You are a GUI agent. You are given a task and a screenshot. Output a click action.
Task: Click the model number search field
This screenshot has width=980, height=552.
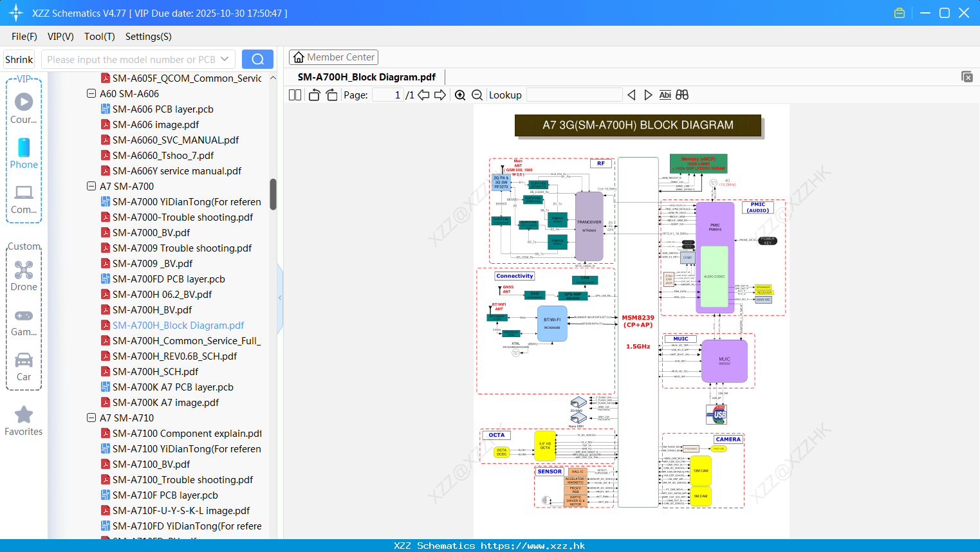tap(131, 59)
